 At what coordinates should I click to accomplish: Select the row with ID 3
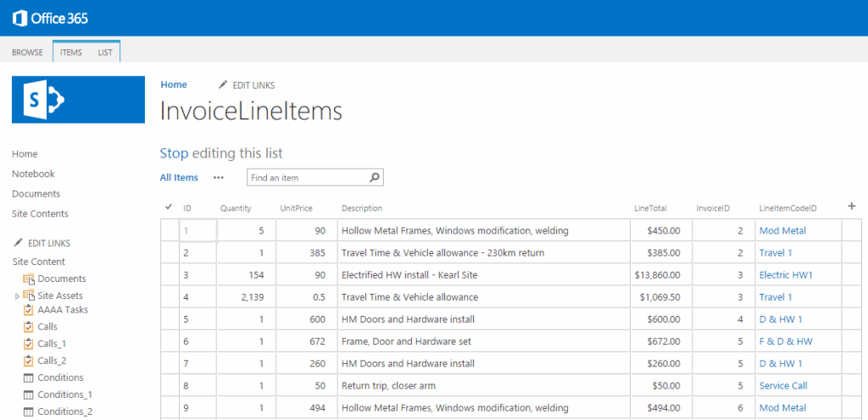(x=170, y=274)
